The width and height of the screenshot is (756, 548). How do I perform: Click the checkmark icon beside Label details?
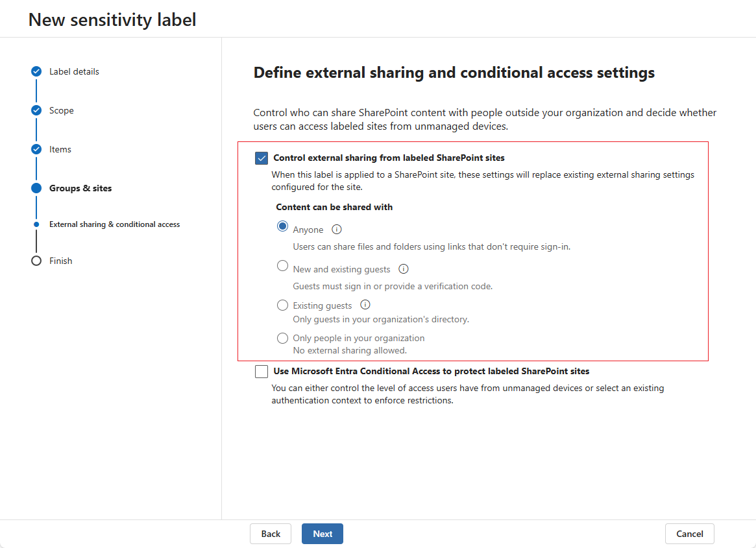pyautogui.click(x=36, y=71)
